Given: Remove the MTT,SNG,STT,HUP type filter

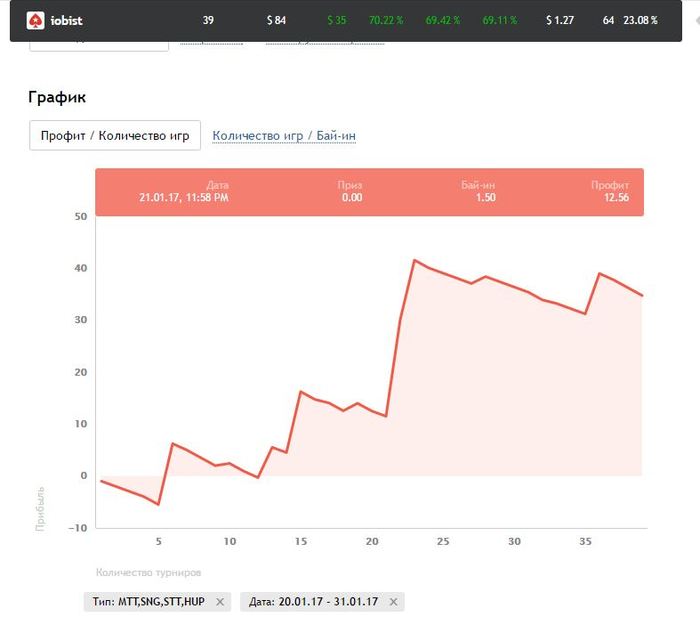Looking at the screenshot, I should (221, 601).
